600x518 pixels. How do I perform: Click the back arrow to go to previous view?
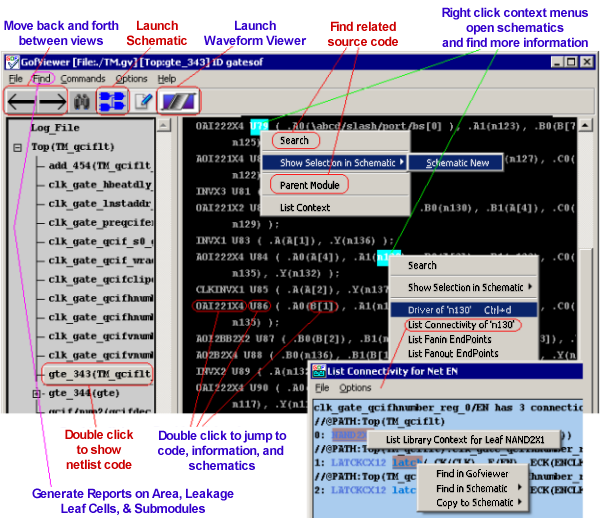24,100
